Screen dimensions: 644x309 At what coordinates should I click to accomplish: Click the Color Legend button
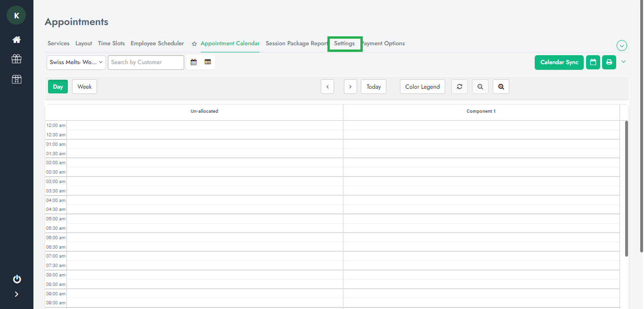click(x=422, y=87)
